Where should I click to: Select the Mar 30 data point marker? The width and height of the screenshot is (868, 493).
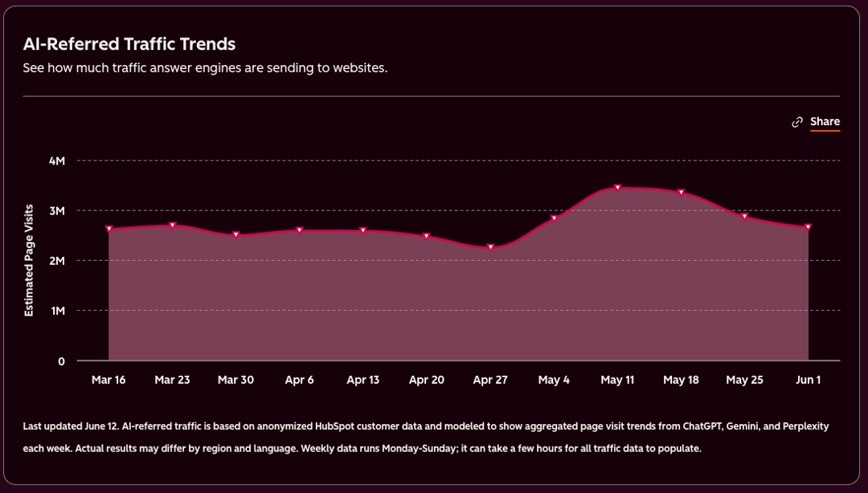235,234
